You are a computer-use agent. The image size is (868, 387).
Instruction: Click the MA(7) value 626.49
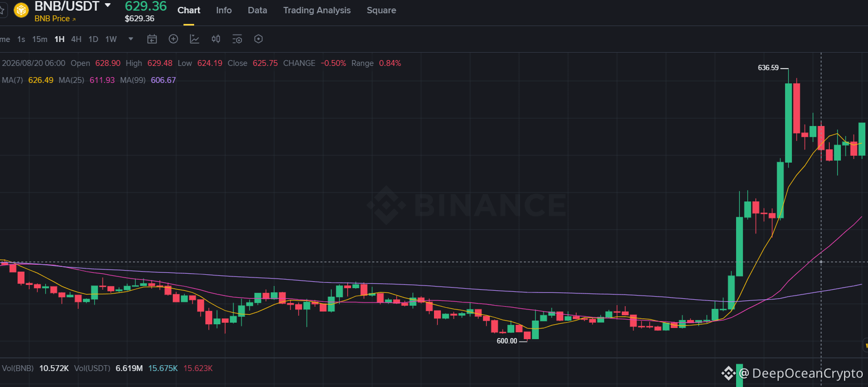(x=41, y=80)
